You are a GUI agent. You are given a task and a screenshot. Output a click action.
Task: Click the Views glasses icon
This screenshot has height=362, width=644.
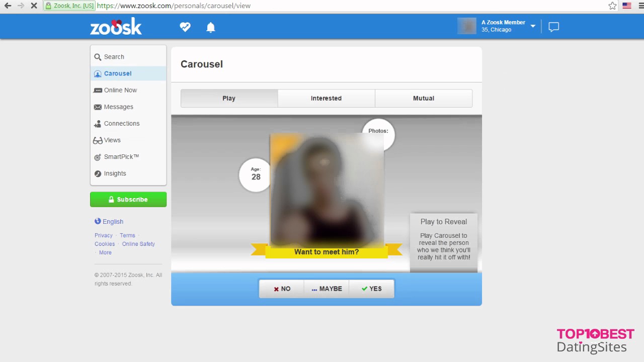(x=98, y=140)
